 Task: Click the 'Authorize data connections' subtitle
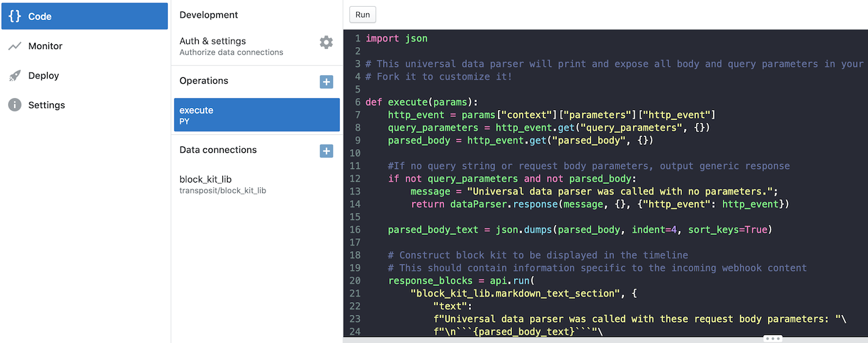click(x=231, y=52)
